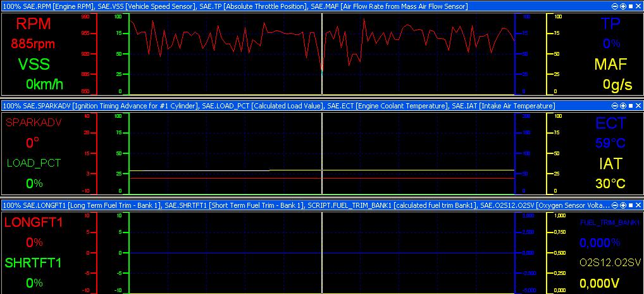Click the red RPM axis scale
The image size is (644, 294).
point(90,54)
